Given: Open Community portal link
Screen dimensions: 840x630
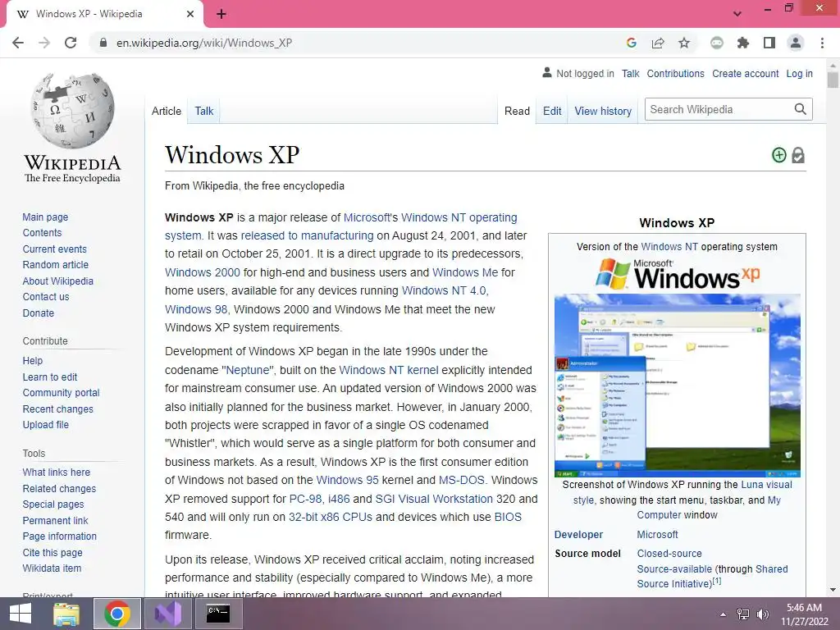Looking at the screenshot, I should tap(61, 393).
